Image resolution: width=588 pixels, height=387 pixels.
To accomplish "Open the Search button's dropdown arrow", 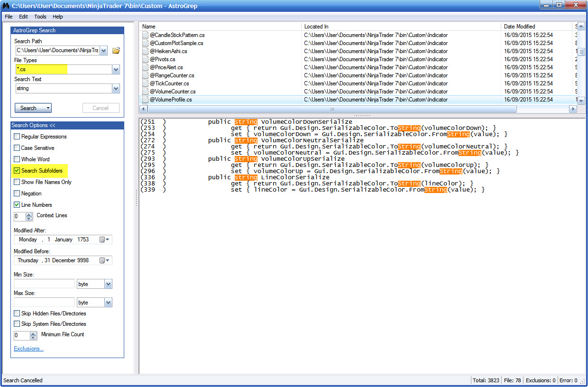I will pyautogui.click(x=48, y=108).
